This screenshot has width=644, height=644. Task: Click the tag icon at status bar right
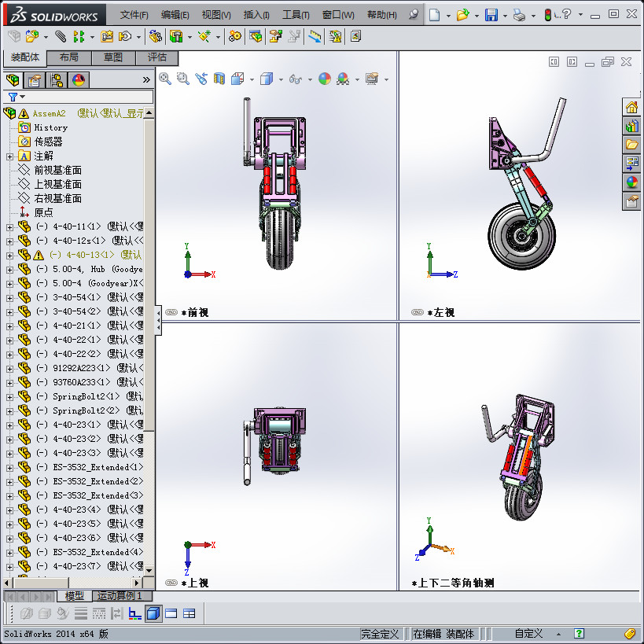(631, 633)
